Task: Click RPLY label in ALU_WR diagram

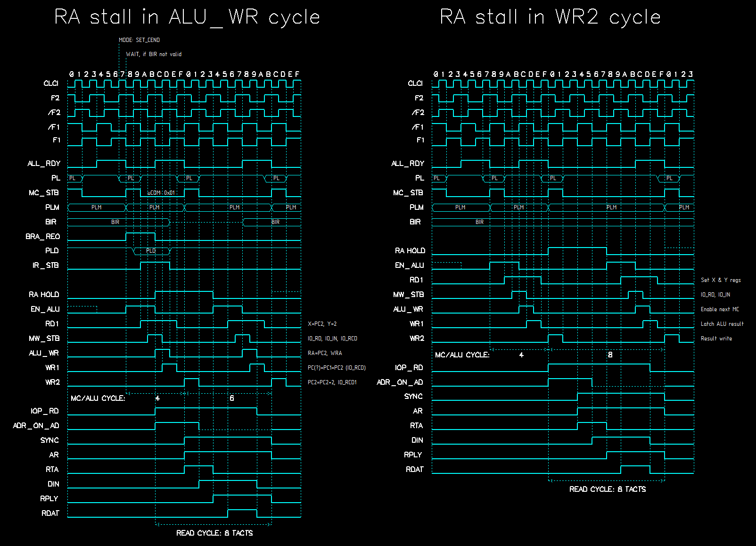Action: point(49,499)
